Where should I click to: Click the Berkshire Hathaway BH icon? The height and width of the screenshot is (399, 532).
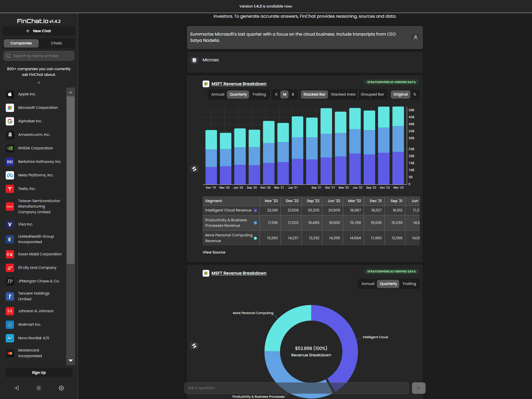(10, 162)
